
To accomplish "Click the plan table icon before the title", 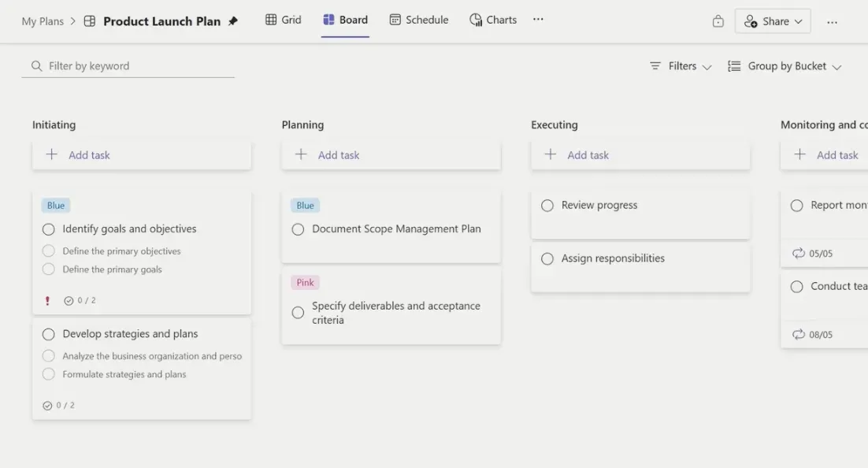I will (x=90, y=21).
